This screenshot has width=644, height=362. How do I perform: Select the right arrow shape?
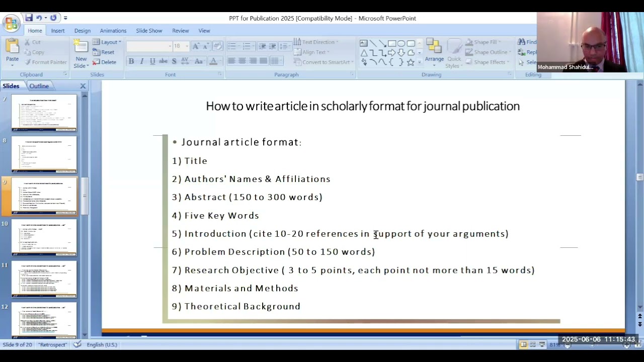[392, 53]
